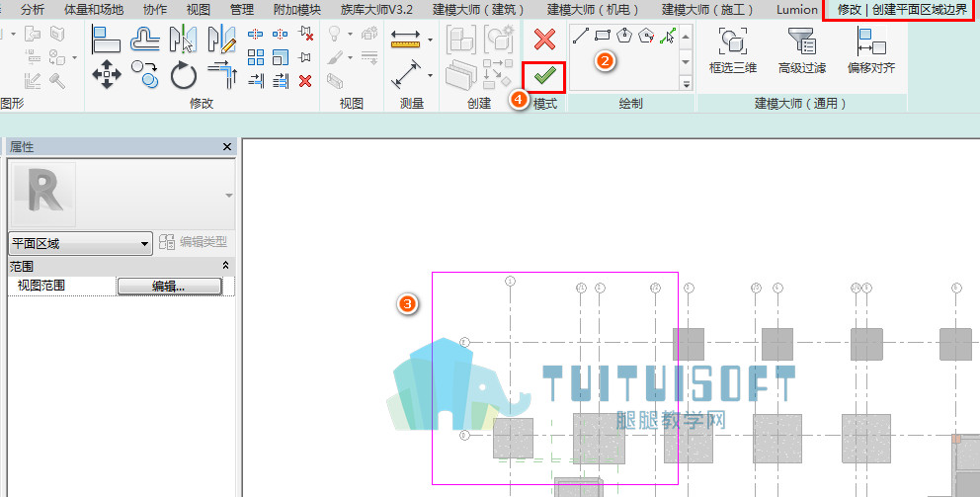Pick the Circumscribed Polygon draw tool
The width and height of the screenshot is (980, 497).
(646, 36)
